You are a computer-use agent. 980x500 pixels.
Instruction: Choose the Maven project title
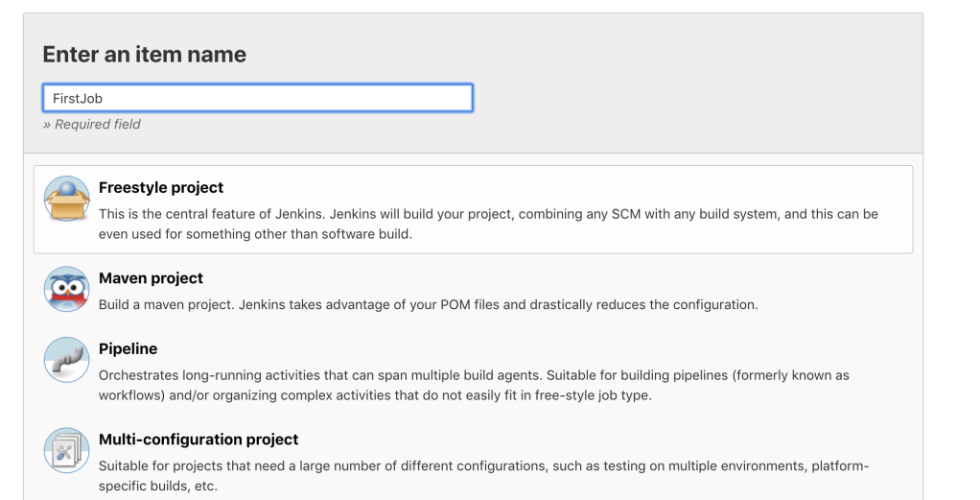(151, 278)
